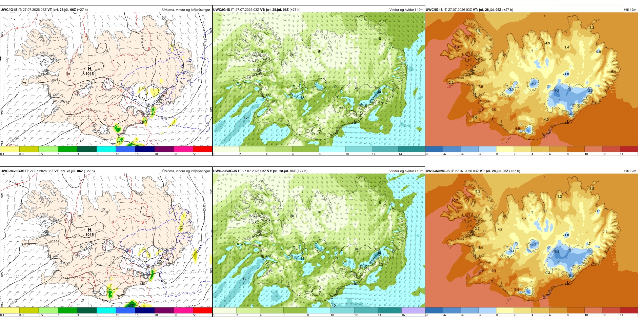Click the H 1015 marker on UWC-dev pressure map
Viewport: 644px width, 322px height.
(89, 232)
